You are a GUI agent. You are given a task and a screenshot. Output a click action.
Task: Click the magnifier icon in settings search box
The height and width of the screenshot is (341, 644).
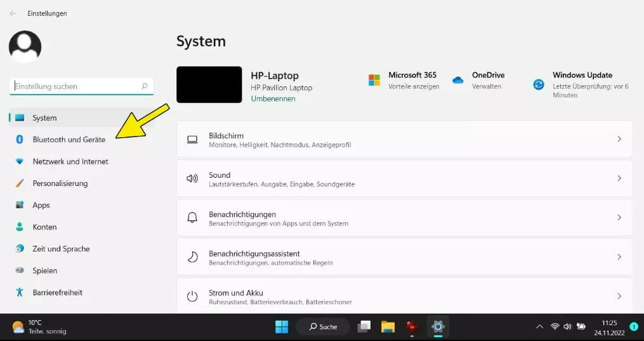click(145, 86)
